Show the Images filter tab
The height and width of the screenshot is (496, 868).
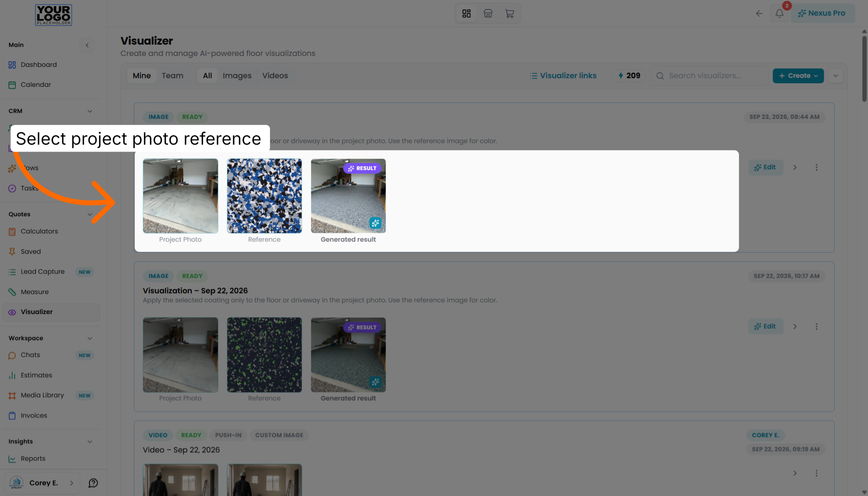coord(237,75)
